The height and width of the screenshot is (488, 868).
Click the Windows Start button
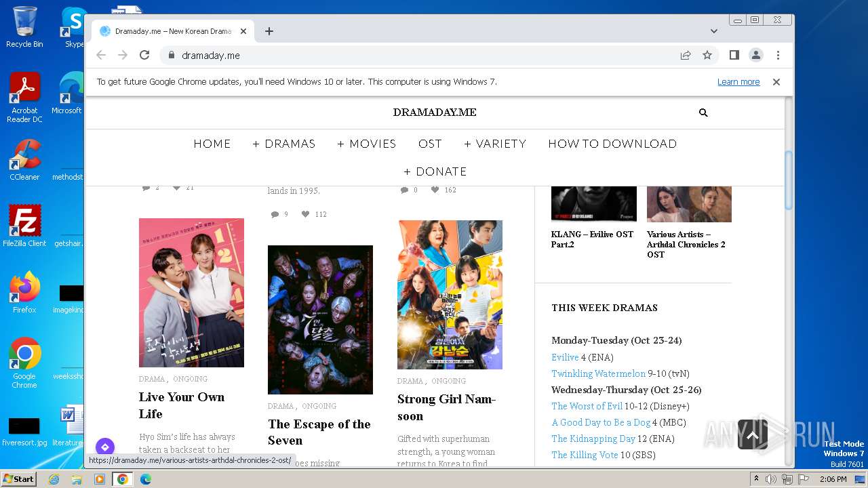click(18, 479)
